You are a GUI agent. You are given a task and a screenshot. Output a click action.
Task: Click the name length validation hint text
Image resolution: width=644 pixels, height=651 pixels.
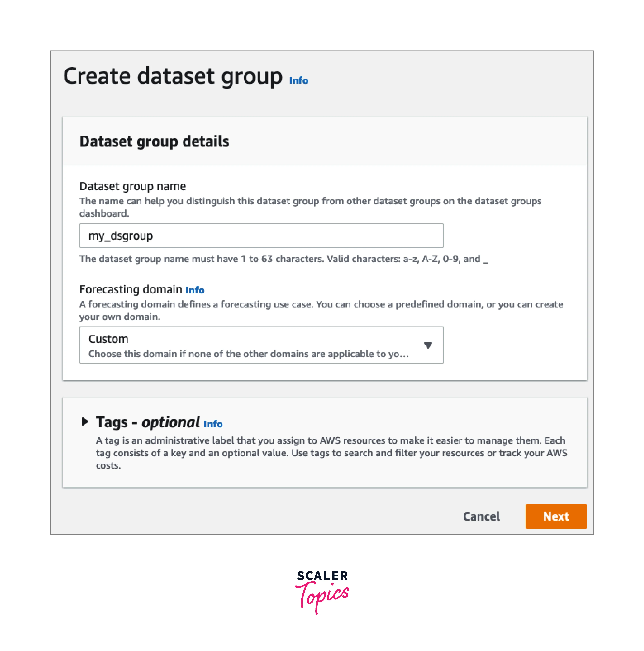283,259
